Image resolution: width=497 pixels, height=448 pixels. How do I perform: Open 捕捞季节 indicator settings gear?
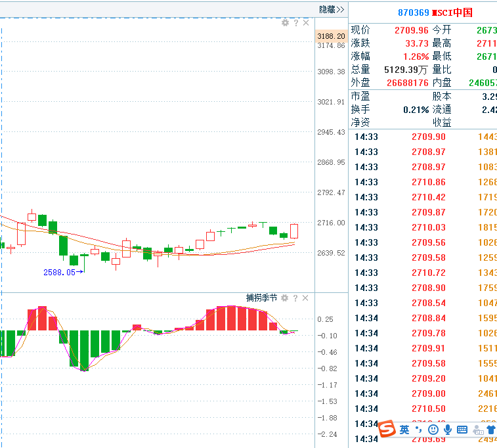(285, 298)
